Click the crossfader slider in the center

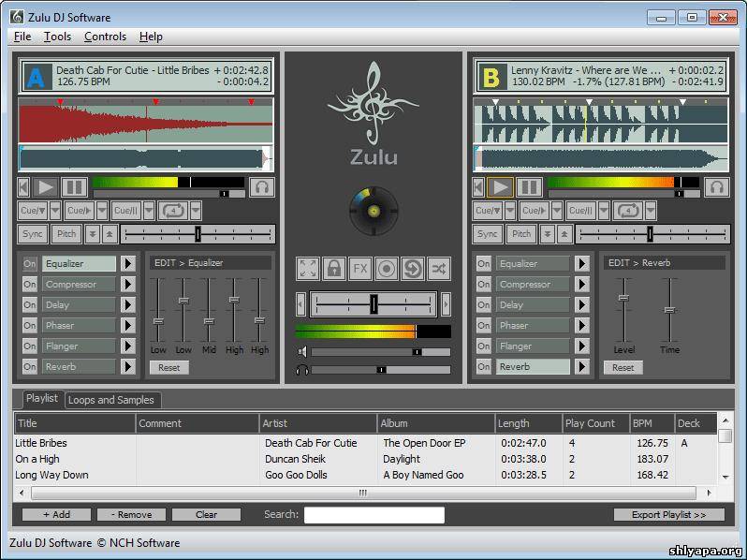tap(373, 303)
